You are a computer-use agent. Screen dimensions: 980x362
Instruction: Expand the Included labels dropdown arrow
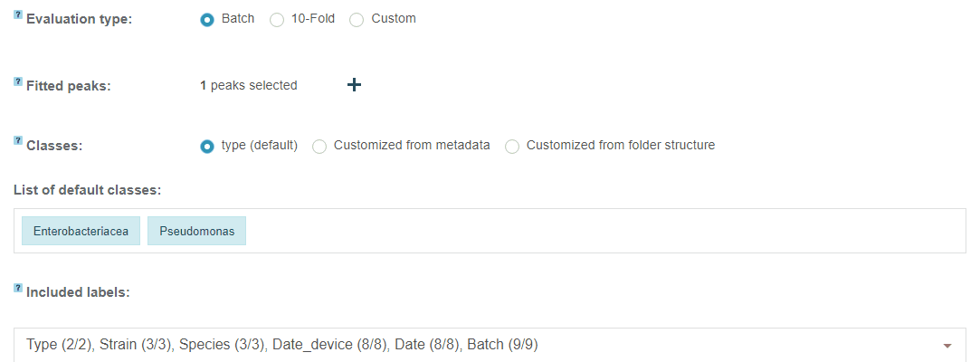coord(947,346)
